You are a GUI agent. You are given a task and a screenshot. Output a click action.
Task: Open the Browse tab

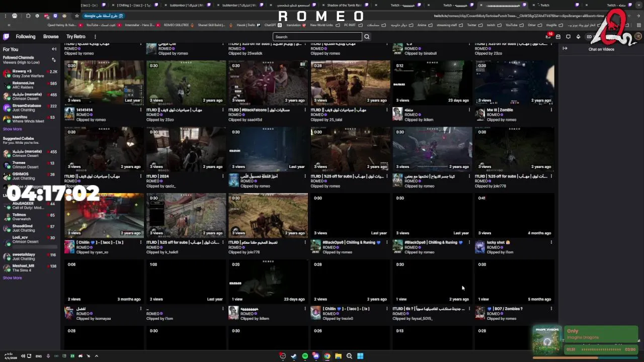tap(51, 37)
